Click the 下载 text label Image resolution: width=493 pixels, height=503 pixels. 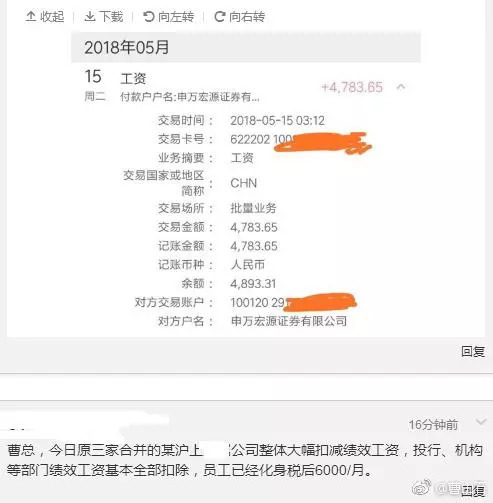pyautogui.click(x=111, y=16)
